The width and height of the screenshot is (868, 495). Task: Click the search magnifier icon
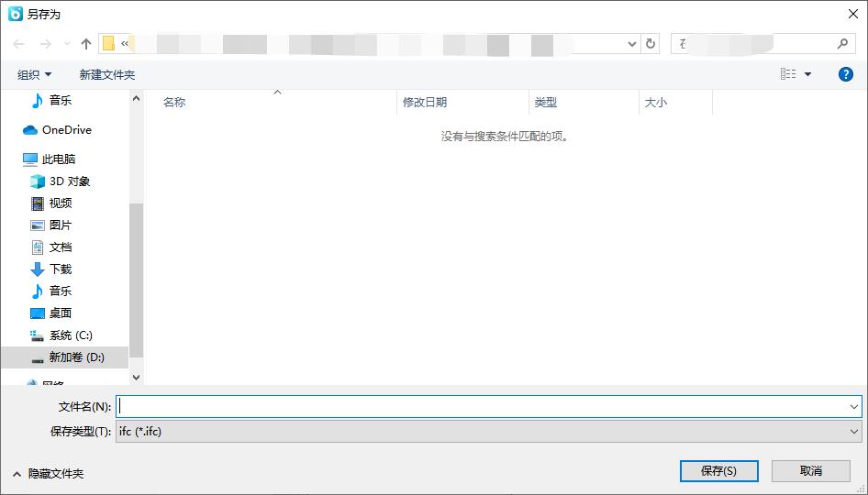click(x=842, y=43)
